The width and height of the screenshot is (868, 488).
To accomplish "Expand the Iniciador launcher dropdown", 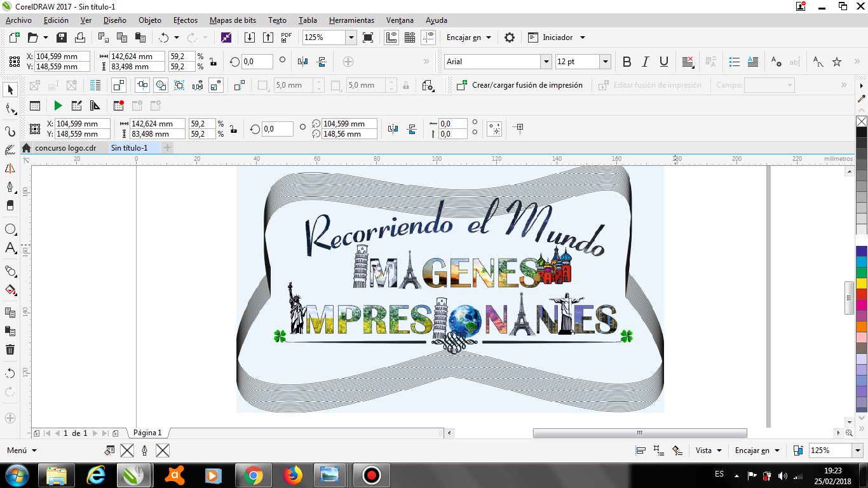I will tap(583, 37).
